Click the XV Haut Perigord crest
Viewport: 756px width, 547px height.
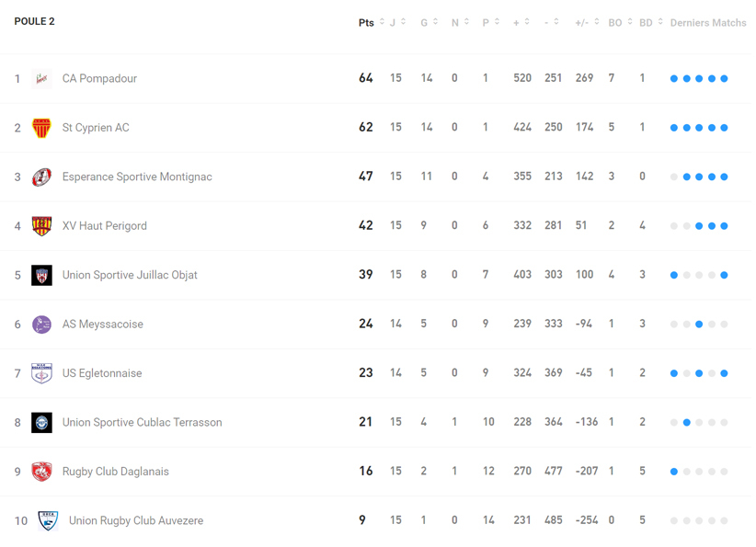click(x=41, y=226)
